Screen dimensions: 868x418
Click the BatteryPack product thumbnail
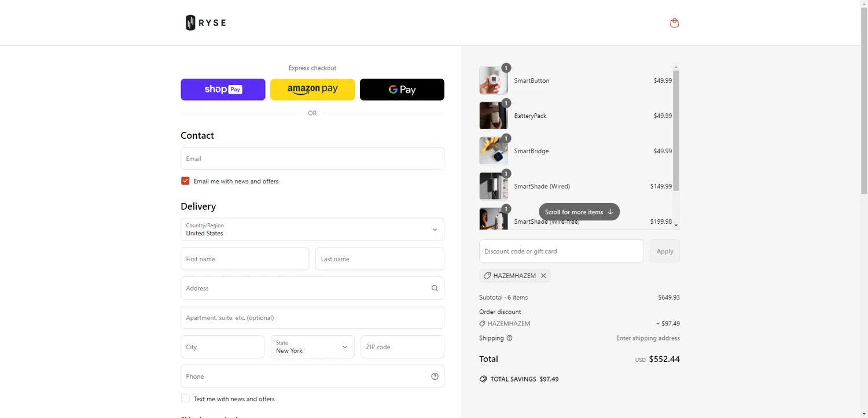pos(493,116)
